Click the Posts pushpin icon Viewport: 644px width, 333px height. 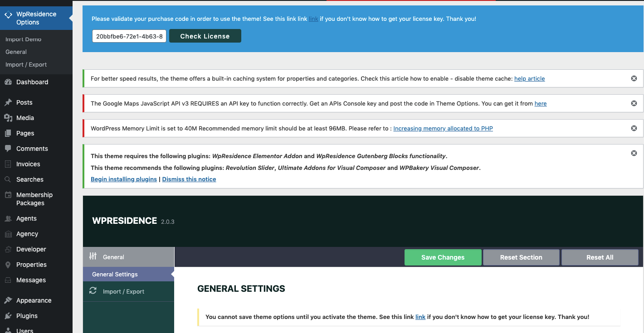pyautogui.click(x=8, y=102)
